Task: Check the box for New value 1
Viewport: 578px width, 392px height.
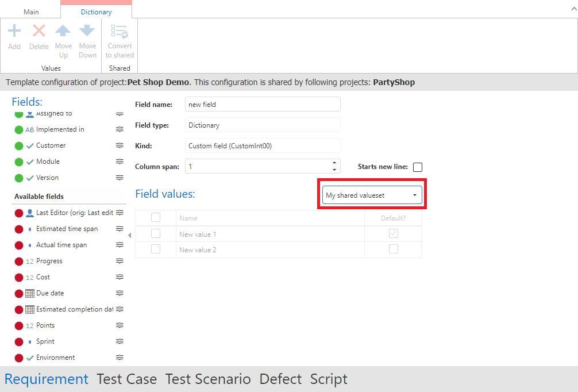Action: [x=156, y=234]
